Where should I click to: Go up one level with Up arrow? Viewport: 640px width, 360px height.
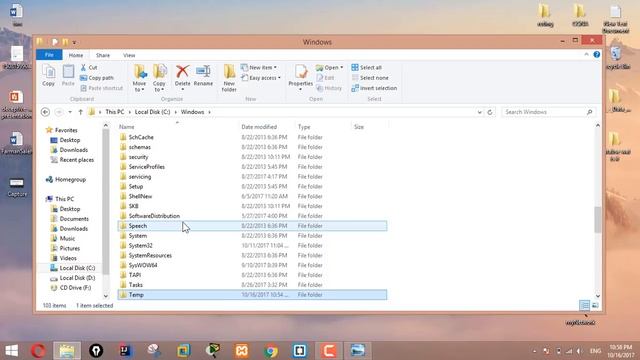click(x=80, y=112)
